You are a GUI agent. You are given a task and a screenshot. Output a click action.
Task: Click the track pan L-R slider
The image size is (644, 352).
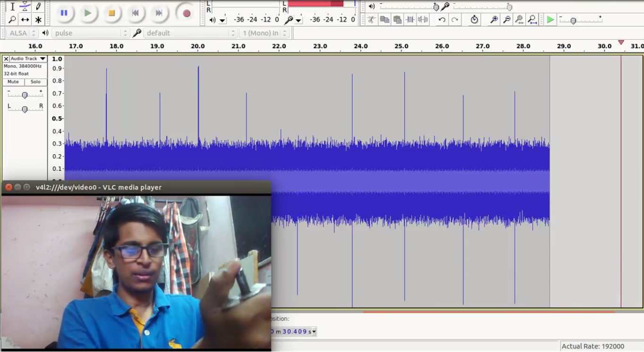coord(25,109)
